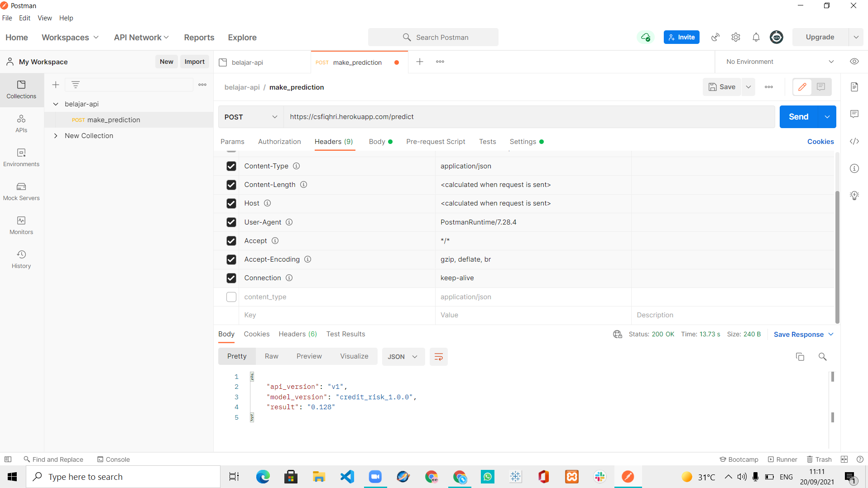The width and height of the screenshot is (868, 488).
Task: Click the Import button
Action: (x=194, y=62)
